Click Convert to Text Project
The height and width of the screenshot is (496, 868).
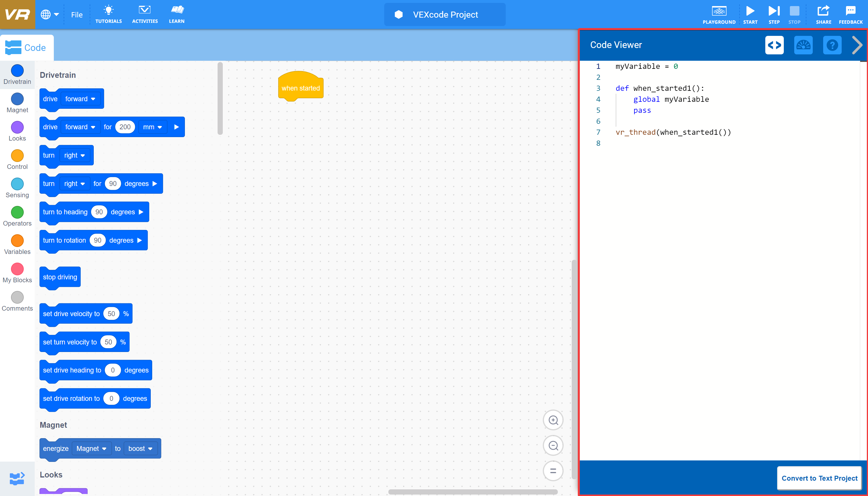819,478
